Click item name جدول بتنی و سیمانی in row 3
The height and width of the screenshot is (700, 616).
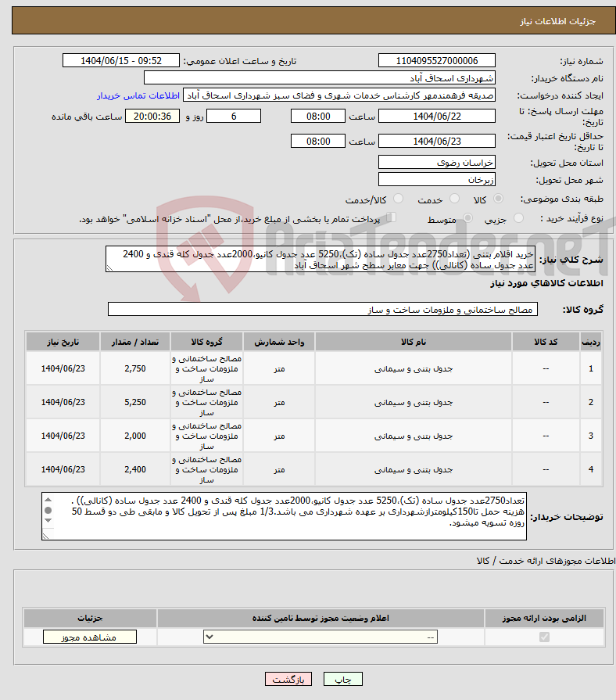point(413,436)
